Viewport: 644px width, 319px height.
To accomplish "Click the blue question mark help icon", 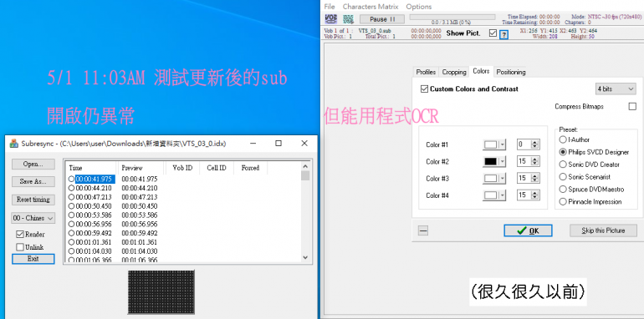I will (x=503, y=34).
